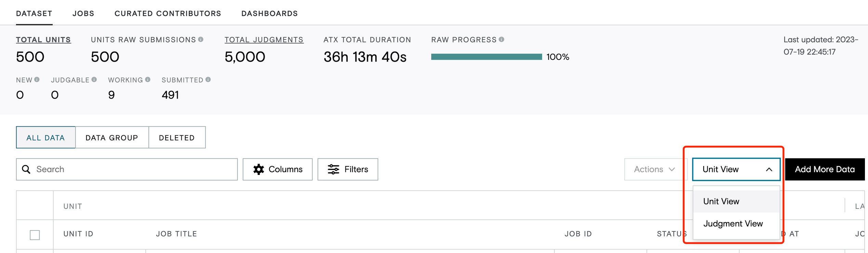Click the Total Judgments link

pos(264,40)
